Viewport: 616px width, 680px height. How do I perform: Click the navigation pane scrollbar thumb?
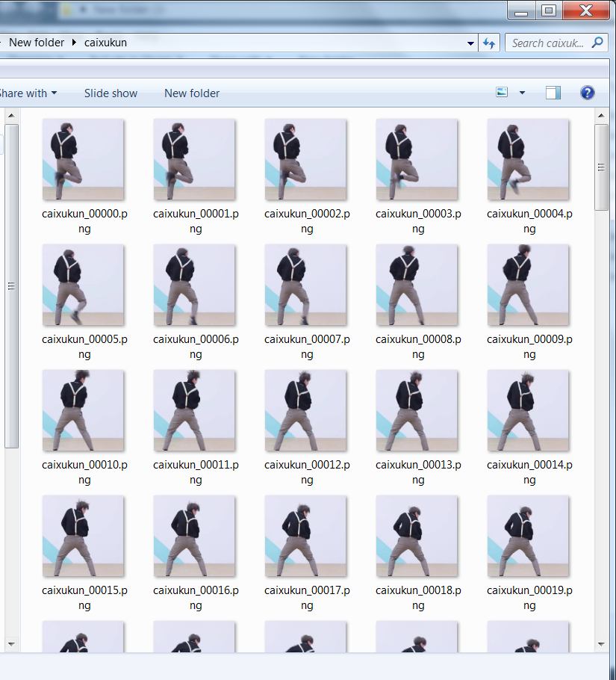click(x=12, y=286)
